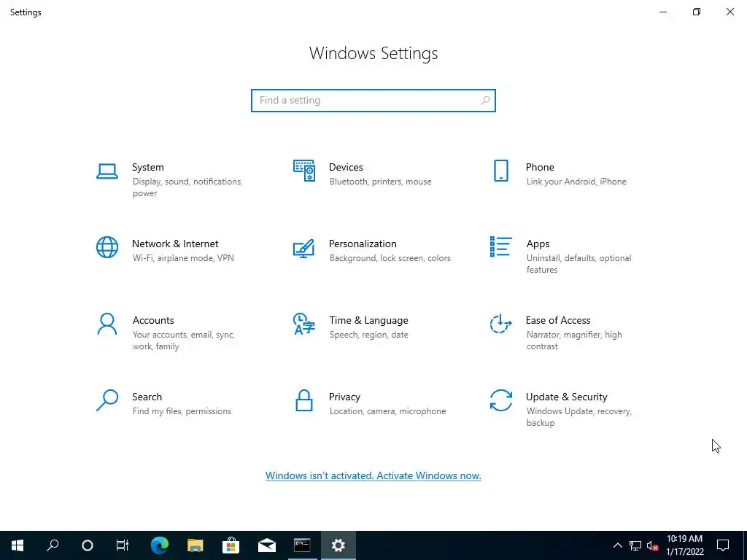Open the Accounts person icon
Screen dimensions: 747x560
click(107, 324)
